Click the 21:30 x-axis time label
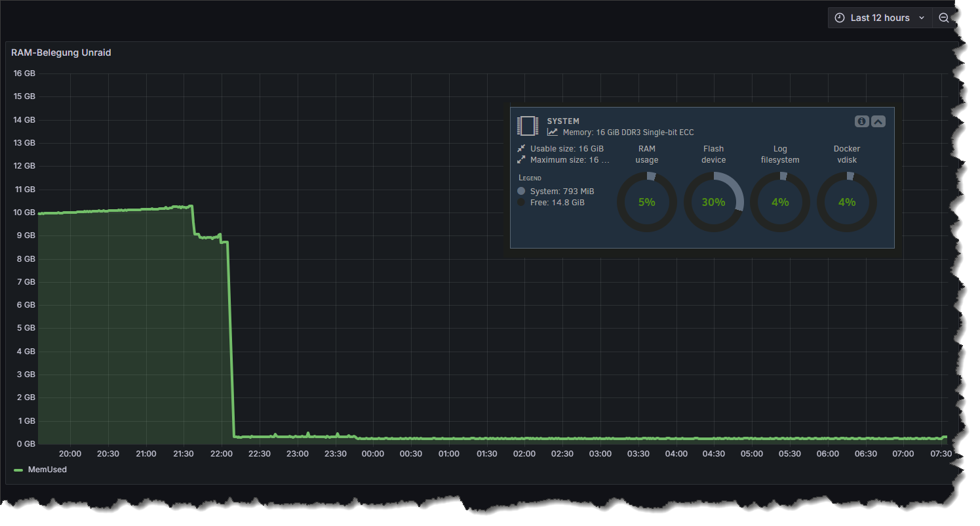This screenshot has height=526, width=980. coord(184,454)
